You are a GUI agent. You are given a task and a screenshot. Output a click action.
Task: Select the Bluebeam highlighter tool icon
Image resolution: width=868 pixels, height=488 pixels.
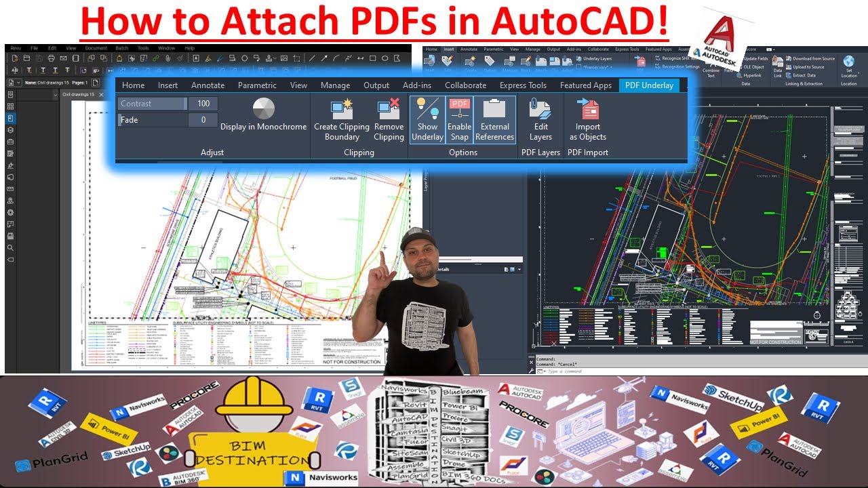pyautogui.click(x=208, y=58)
